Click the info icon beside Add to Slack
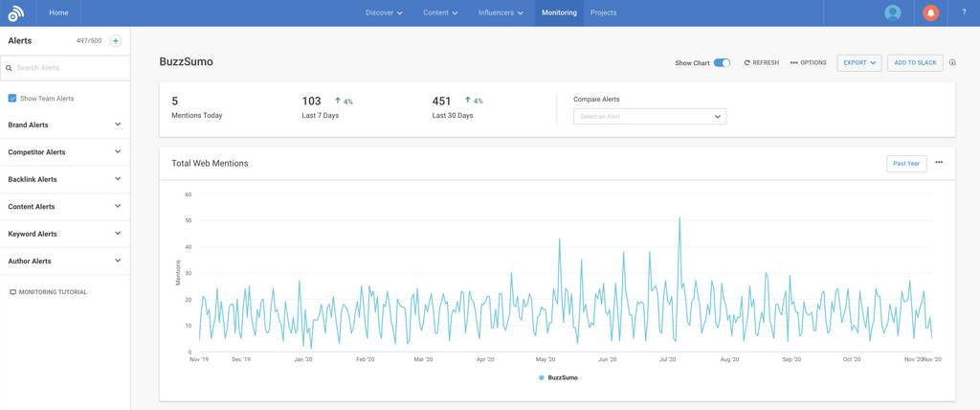 click(952, 63)
